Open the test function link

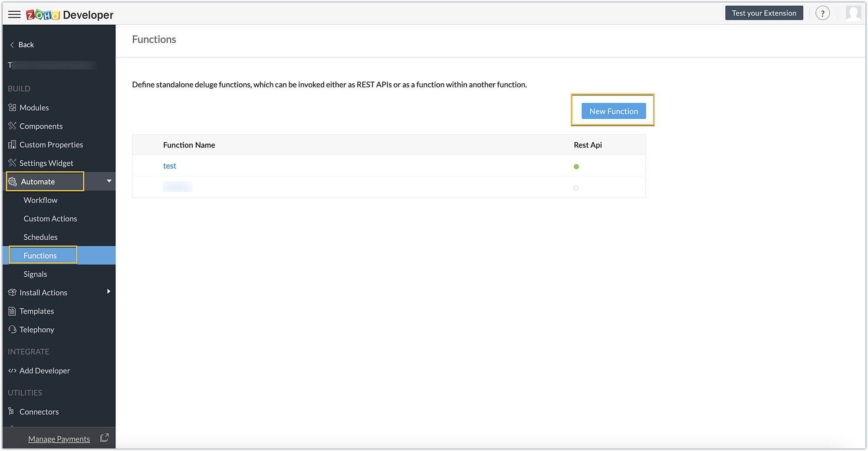[x=170, y=166]
